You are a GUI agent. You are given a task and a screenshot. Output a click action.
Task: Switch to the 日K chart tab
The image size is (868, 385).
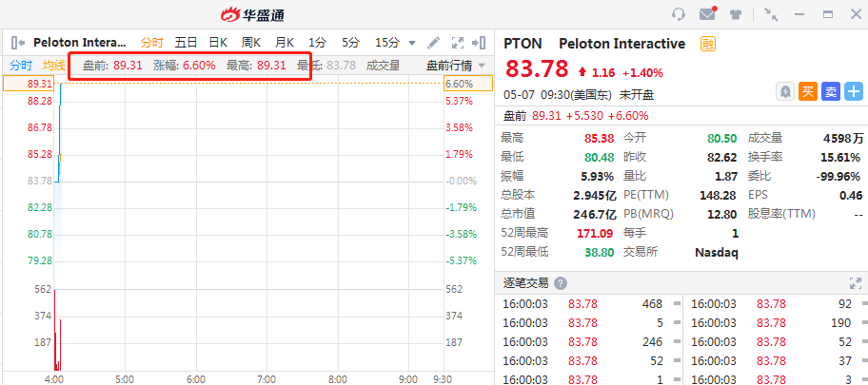[218, 43]
